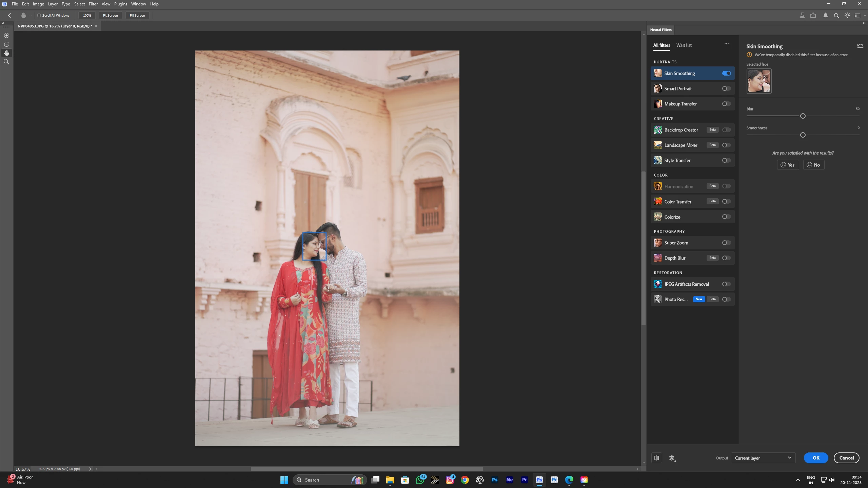Click the back arrow in options bar
Viewport: 868px width, 488px height.
(9, 15)
